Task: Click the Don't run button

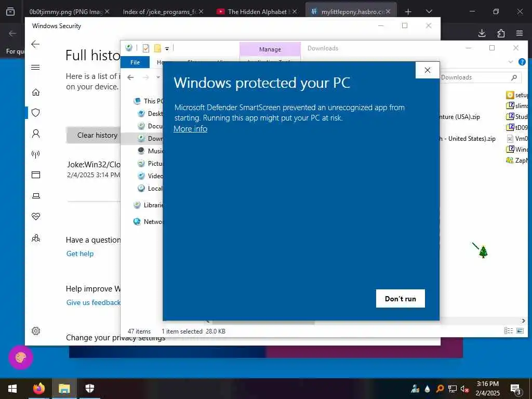Action: (401, 299)
